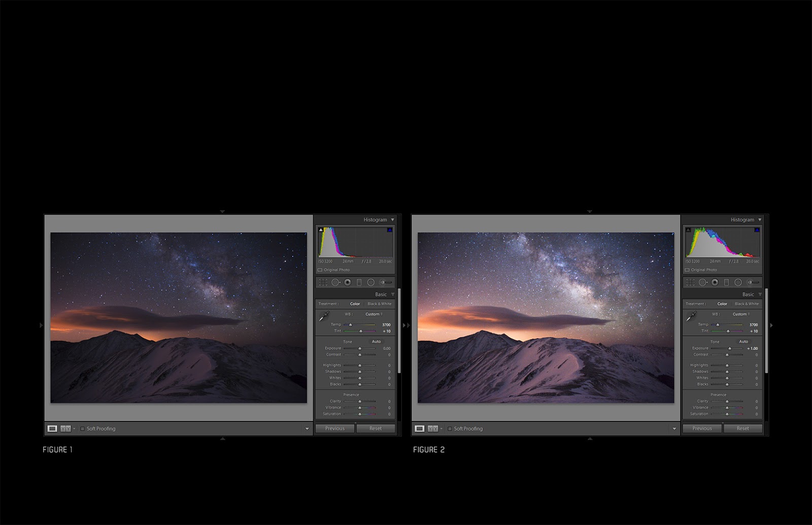Image resolution: width=812 pixels, height=525 pixels.
Task: Select Radial Filter tool in Figure 1
Action: tap(371, 282)
